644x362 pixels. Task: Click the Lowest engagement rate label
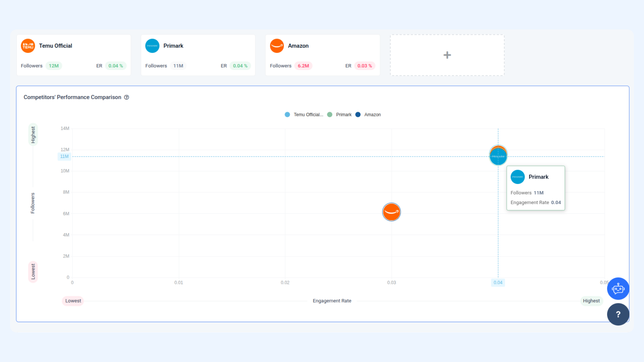coord(73,301)
